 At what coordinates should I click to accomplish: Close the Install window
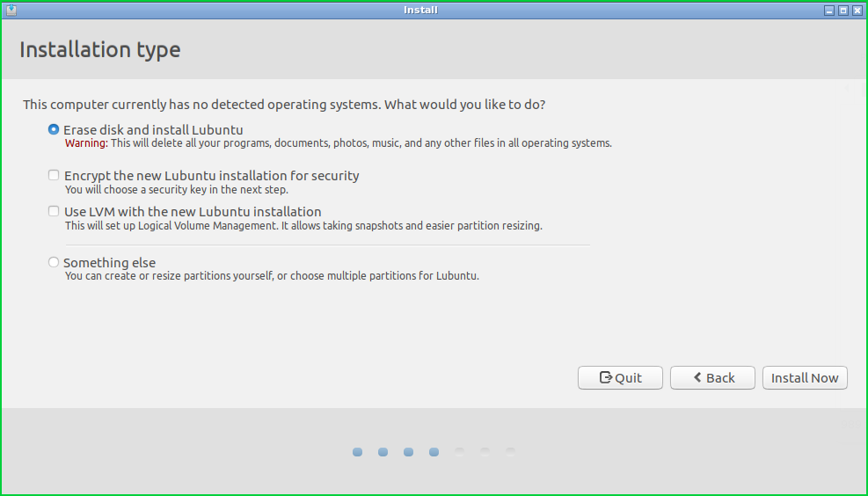[x=857, y=11]
